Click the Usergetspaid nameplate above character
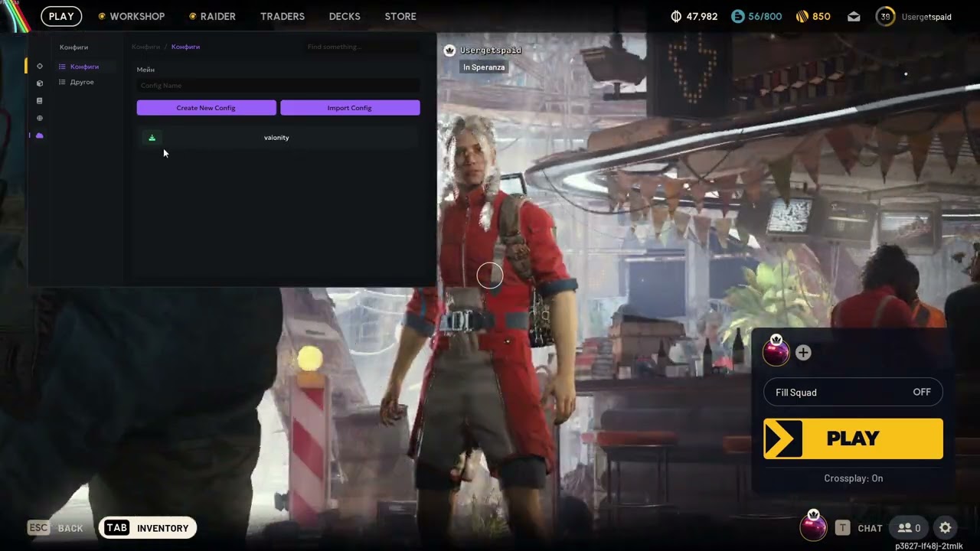The image size is (980, 551). (x=491, y=51)
